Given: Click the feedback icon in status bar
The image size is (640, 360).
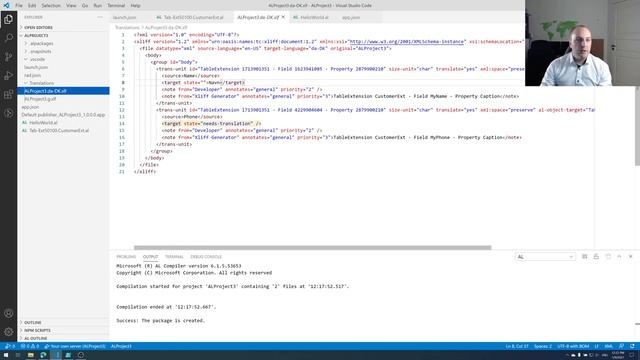Looking at the screenshot, I should coord(621,346).
